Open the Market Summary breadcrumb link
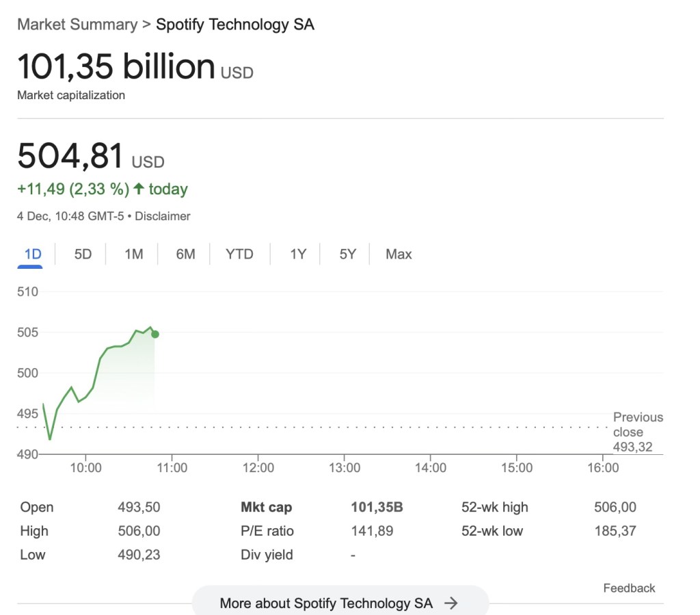 77,24
